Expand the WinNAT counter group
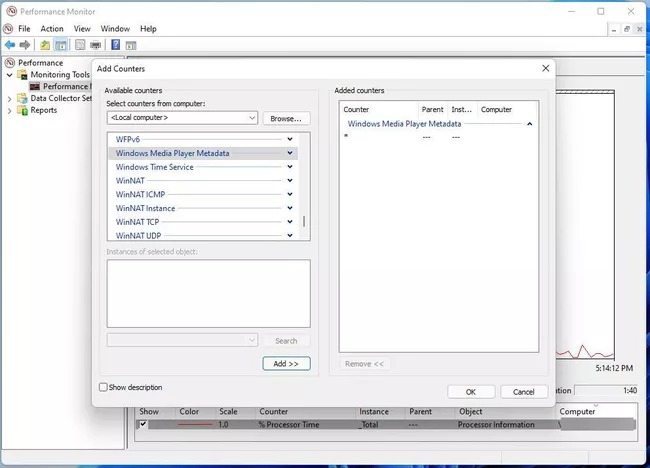The width and height of the screenshot is (650, 468). (290, 180)
